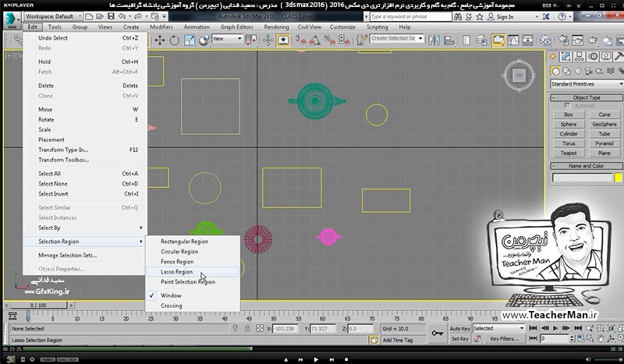Click the Sign In link
Screen dimensions: 624x364
505,16
